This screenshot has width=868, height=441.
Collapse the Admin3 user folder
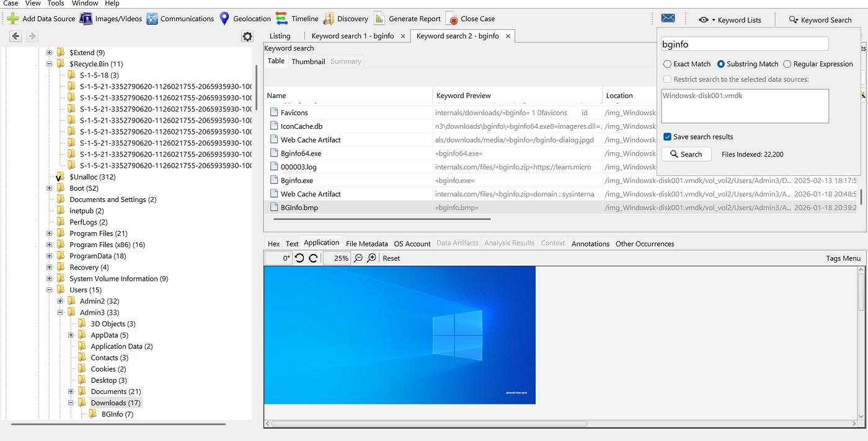click(x=60, y=313)
